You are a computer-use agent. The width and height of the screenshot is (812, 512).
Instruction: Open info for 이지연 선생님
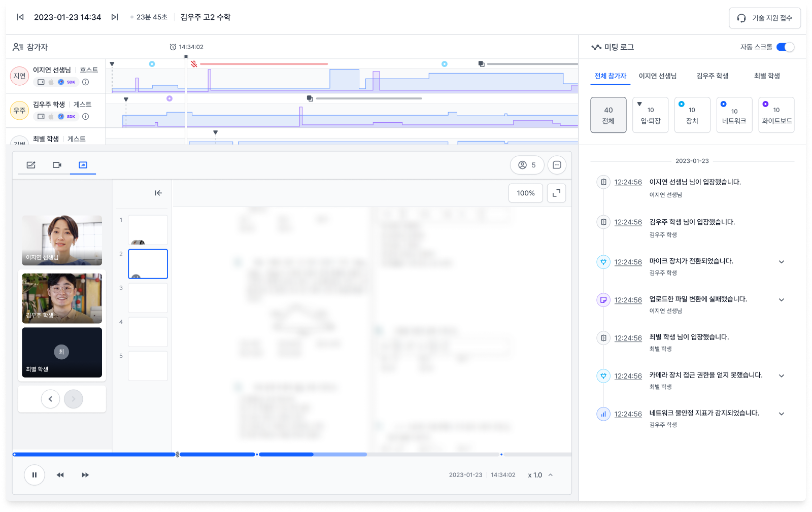[86, 82]
